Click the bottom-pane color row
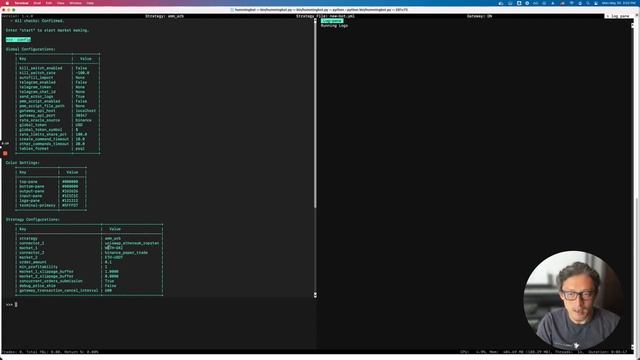 click(x=51, y=187)
